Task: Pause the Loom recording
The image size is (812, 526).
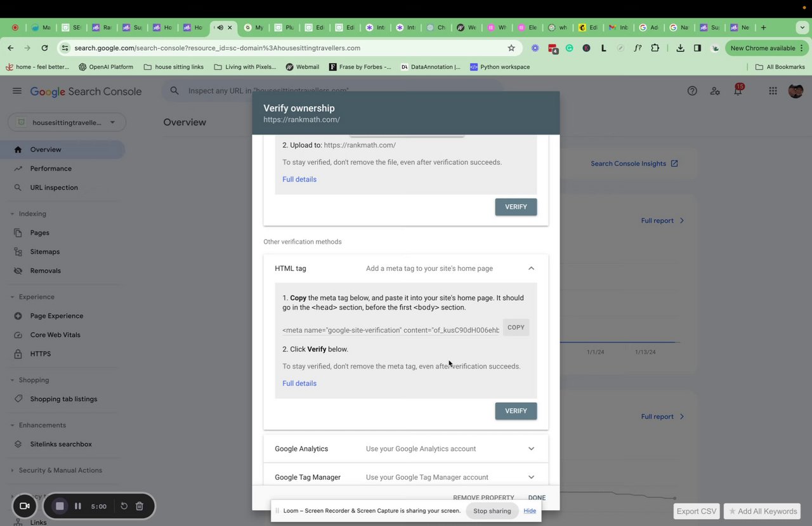Action: point(78,506)
